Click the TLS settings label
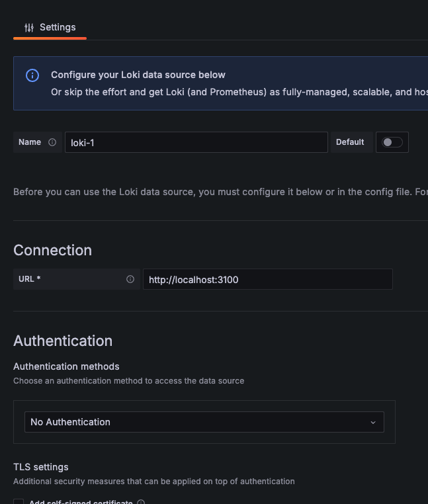The width and height of the screenshot is (428, 504). (x=41, y=467)
